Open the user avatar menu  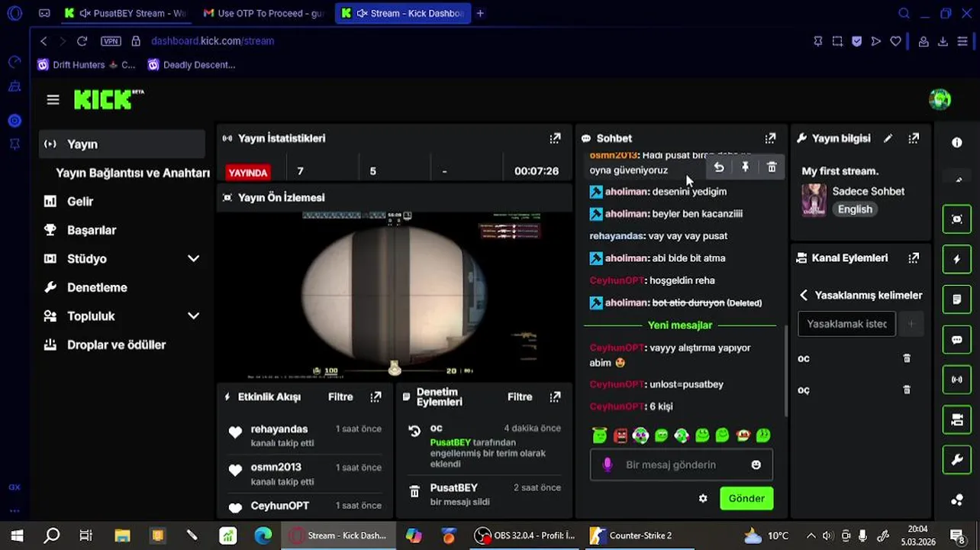pos(940,99)
